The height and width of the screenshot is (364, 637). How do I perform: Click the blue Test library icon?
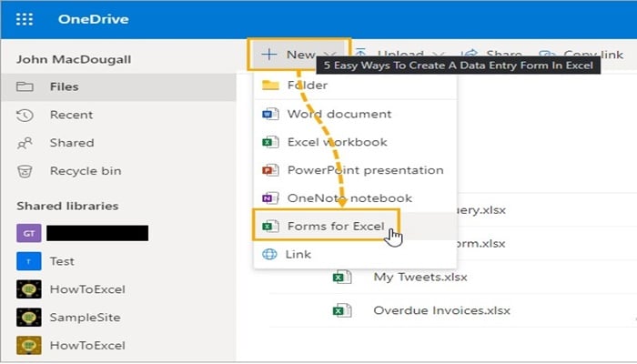click(29, 261)
